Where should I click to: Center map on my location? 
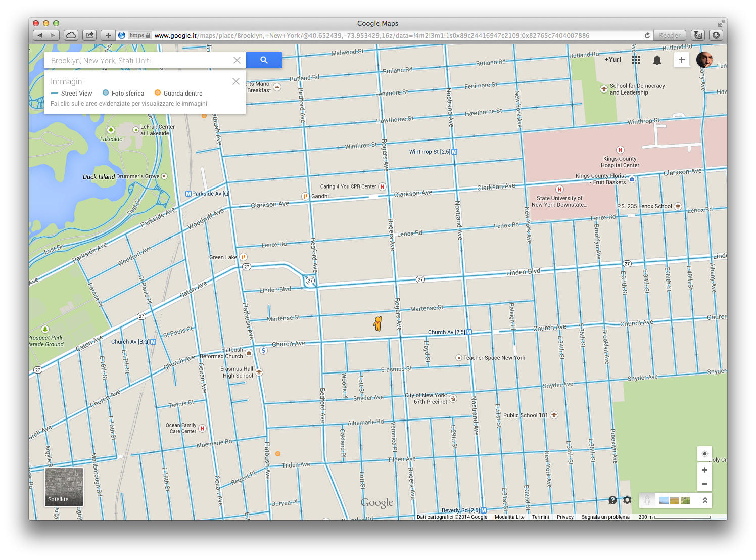pyautogui.click(x=704, y=454)
